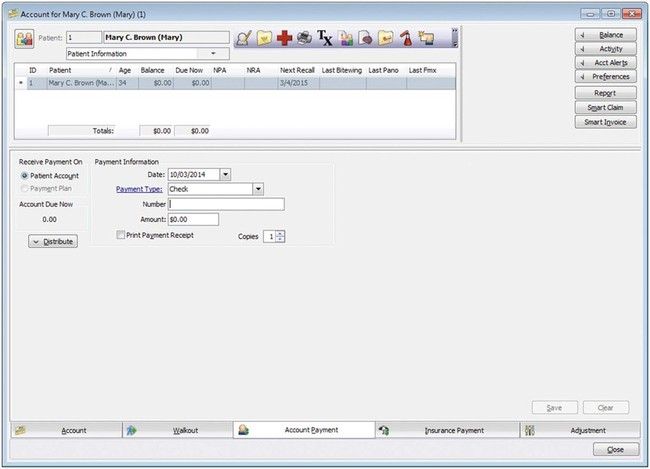The height and width of the screenshot is (469, 650).
Task: Click the pencil and paper notes icon
Action: pyautogui.click(x=244, y=38)
